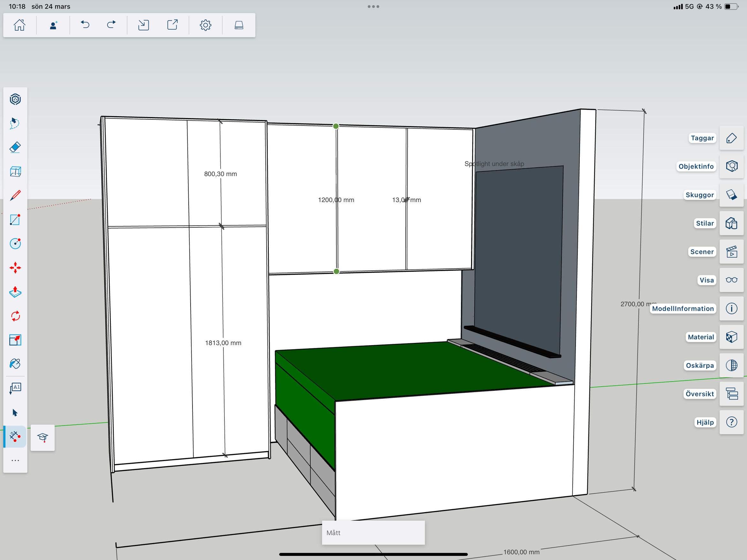This screenshot has height=560, width=747.
Task: Open the Hjälp question mark icon
Action: 731,422
